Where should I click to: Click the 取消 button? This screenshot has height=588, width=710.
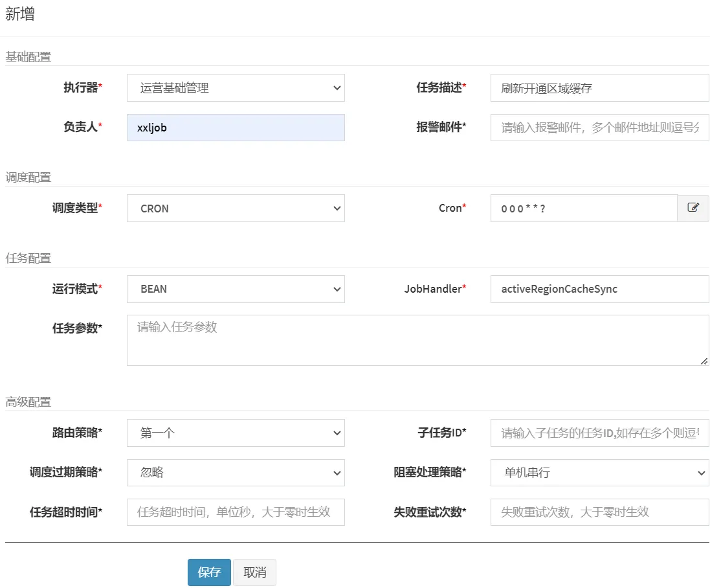tap(254, 572)
